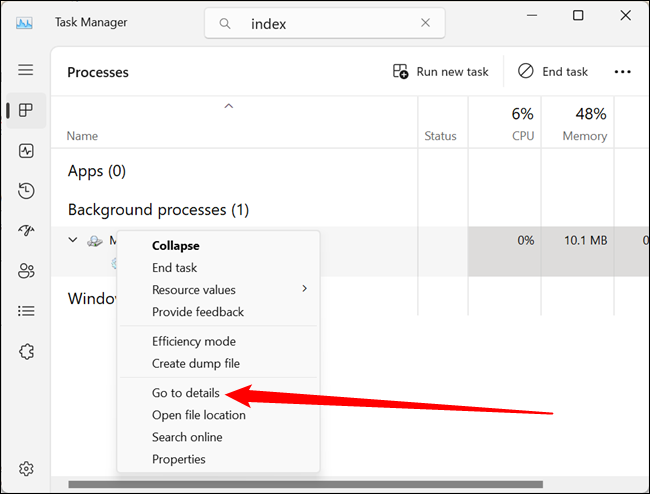Minimize the Task Manager window
650x494 pixels.
pyautogui.click(x=532, y=15)
